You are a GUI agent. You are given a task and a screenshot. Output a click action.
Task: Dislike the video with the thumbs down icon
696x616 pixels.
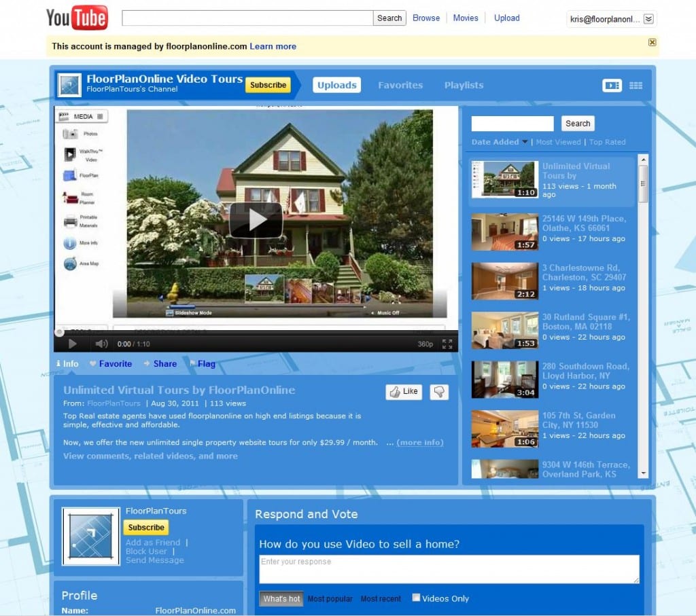pos(439,392)
